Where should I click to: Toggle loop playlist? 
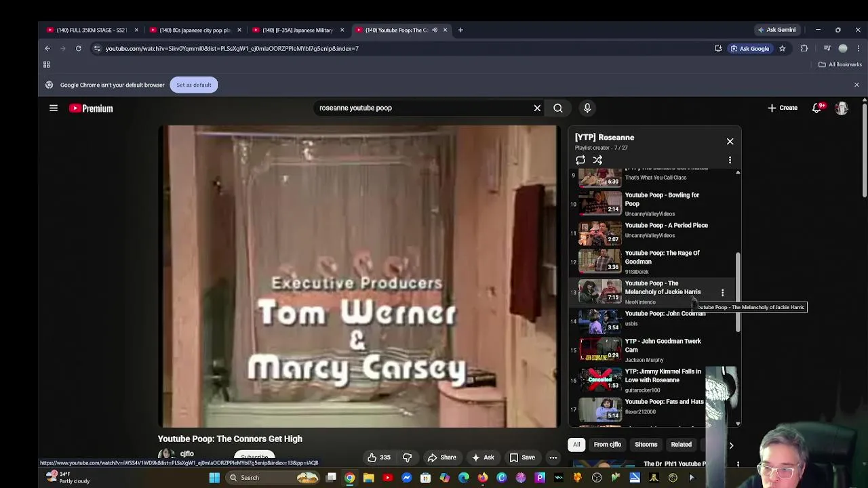pos(580,160)
